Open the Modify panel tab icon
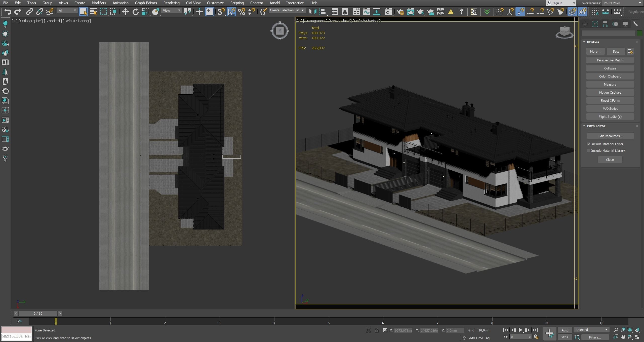The width and height of the screenshot is (644, 342). 595,24
